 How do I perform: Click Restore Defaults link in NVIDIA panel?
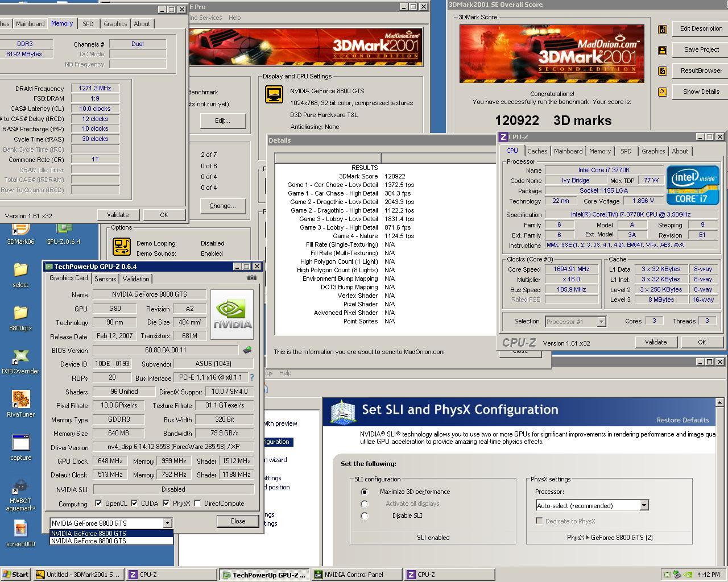coord(682,420)
